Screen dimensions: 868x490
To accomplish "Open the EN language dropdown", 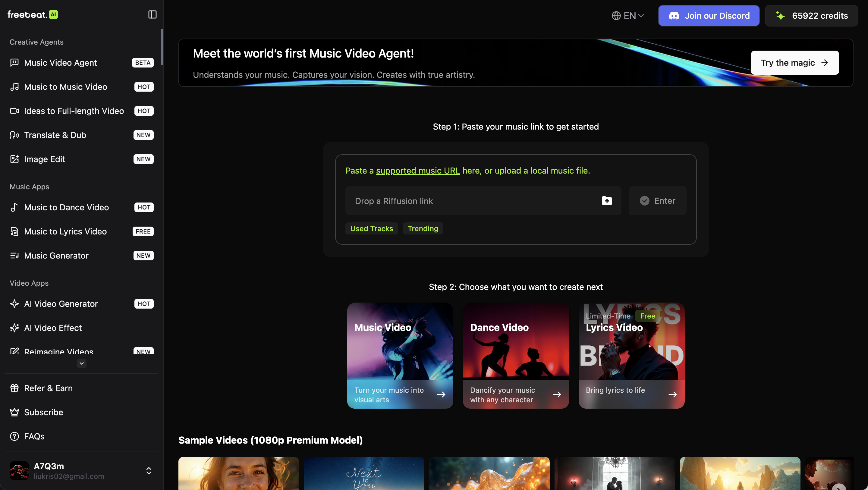I will pyautogui.click(x=628, y=16).
